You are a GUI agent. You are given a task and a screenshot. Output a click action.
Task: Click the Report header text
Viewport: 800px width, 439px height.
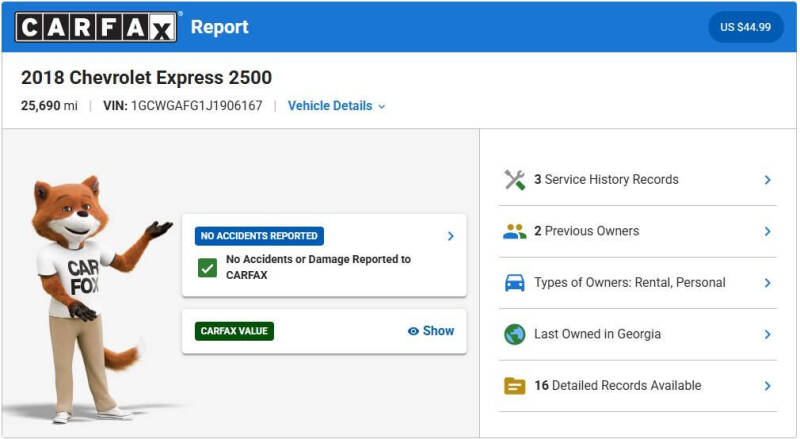(x=219, y=27)
